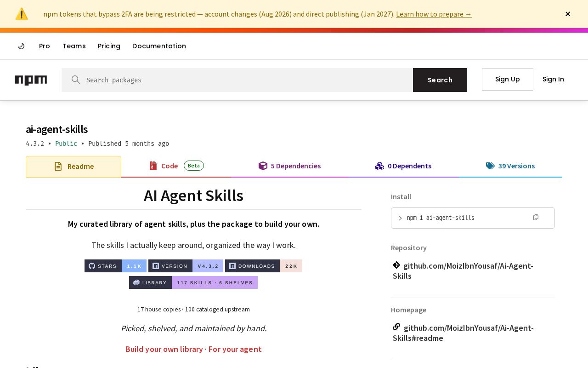Open the homepage readme link

tap(463, 333)
